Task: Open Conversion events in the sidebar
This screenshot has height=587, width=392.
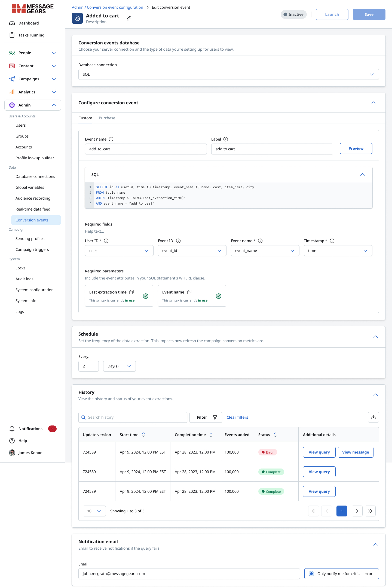Action: [36, 220]
